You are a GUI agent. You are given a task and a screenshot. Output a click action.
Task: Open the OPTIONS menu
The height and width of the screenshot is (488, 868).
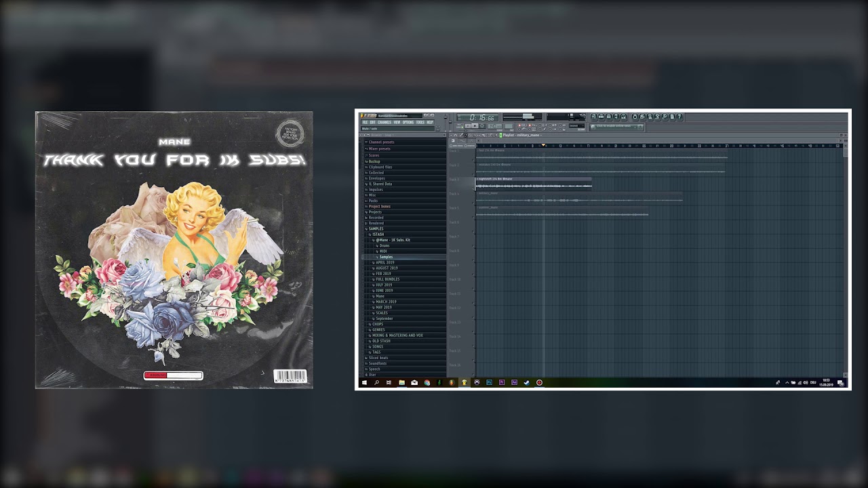408,122
